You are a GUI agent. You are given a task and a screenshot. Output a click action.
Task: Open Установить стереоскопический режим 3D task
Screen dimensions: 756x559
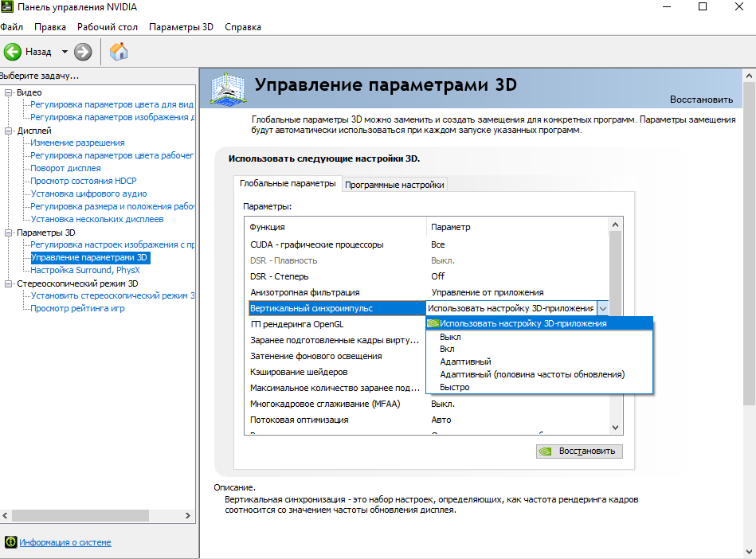[112, 295]
